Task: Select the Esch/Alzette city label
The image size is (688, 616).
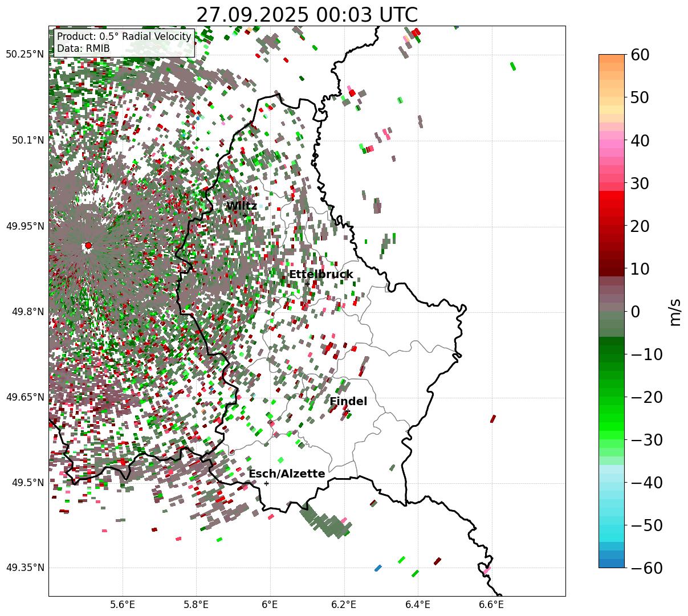Action: click(x=287, y=474)
